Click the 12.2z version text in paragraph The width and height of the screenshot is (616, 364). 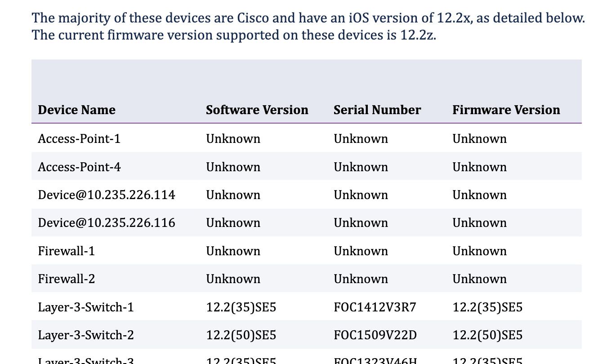418,35
